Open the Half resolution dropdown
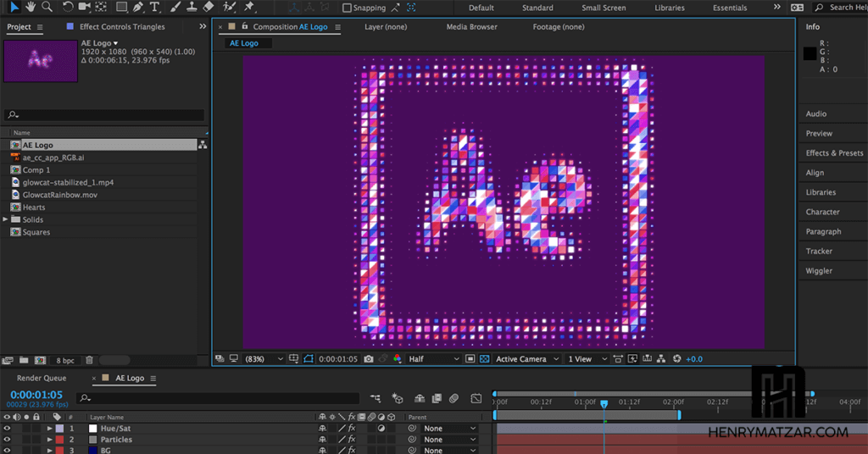The image size is (868, 454). coord(433,359)
